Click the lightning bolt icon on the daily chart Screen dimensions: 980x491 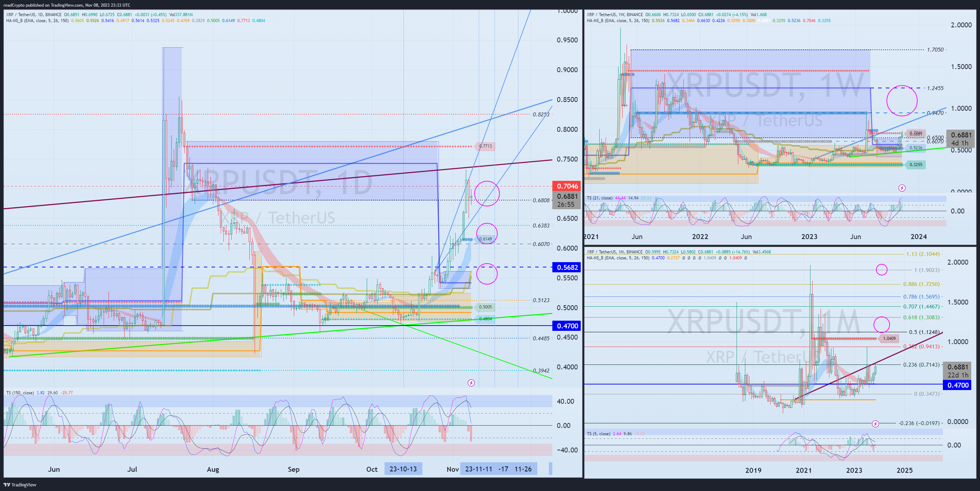[471, 382]
